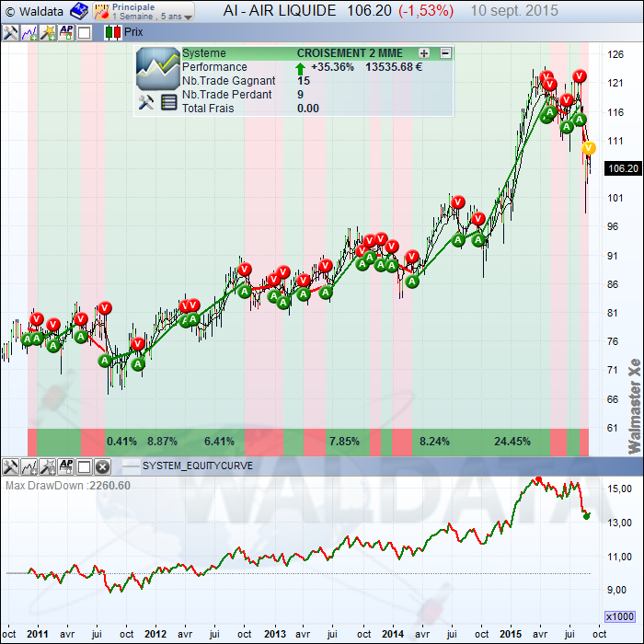The width and height of the screenshot is (644, 644).
Task: Click the yellow V sell marker
Action: pos(588,148)
